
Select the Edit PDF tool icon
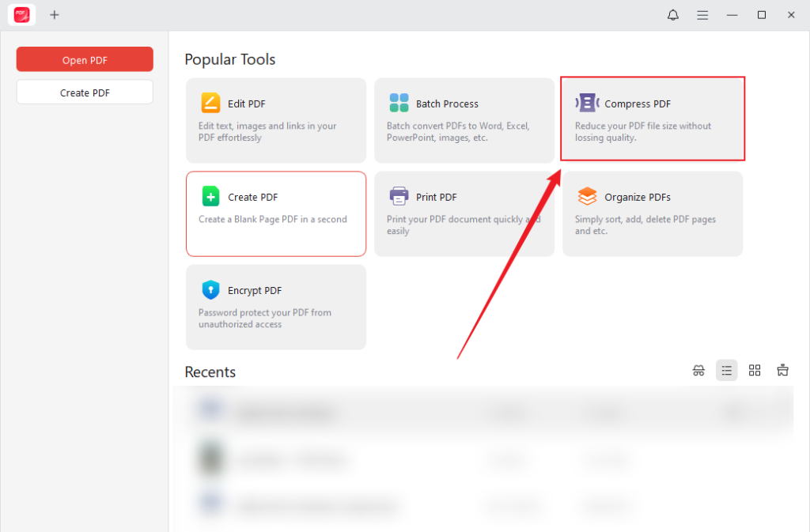coord(210,102)
